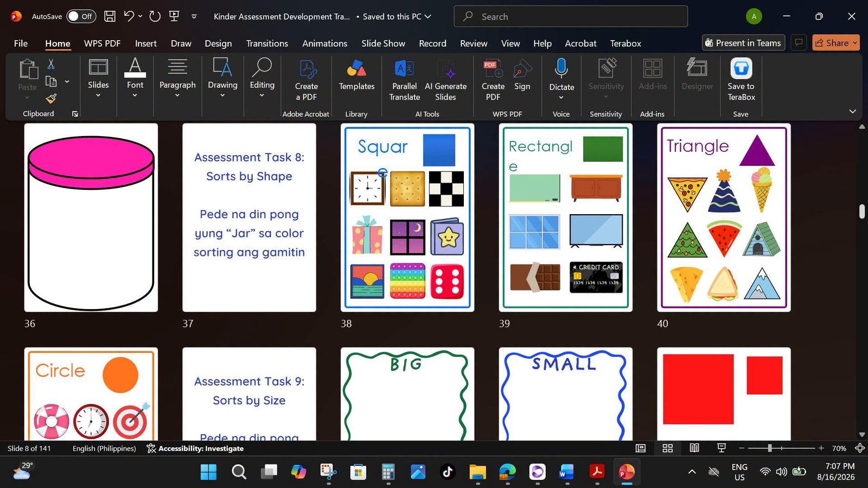Expand the Slides group dropdown
Image resolution: width=868 pixels, height=488 pixels.
point(98,95)
